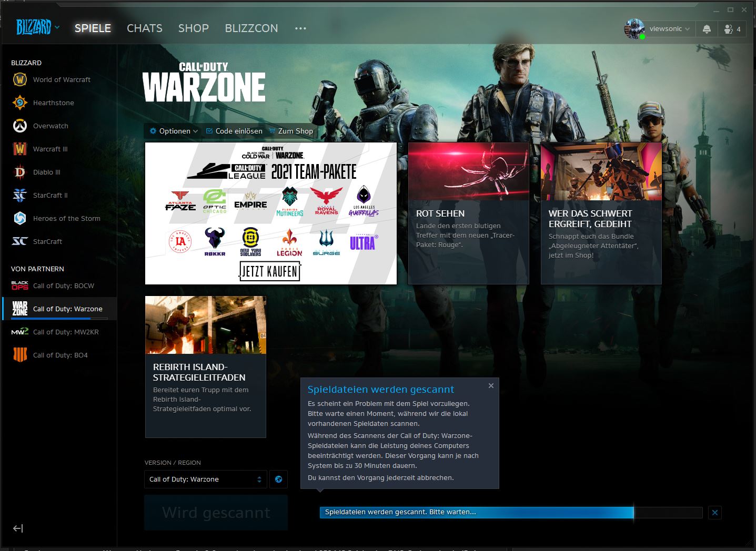This screenshot has height=551, width=756.
Task: Select the Heroes of the Storm icon
Action: [x=20, y=218]
